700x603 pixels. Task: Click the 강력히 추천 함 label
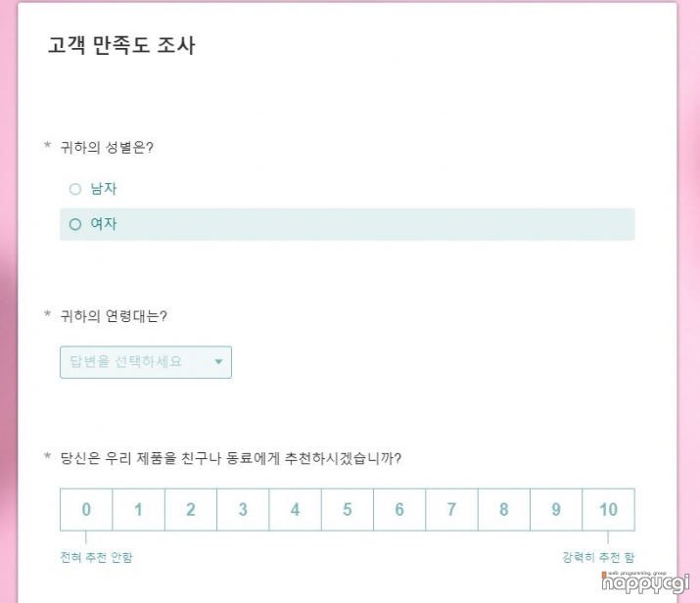click(x=598, y=557)
